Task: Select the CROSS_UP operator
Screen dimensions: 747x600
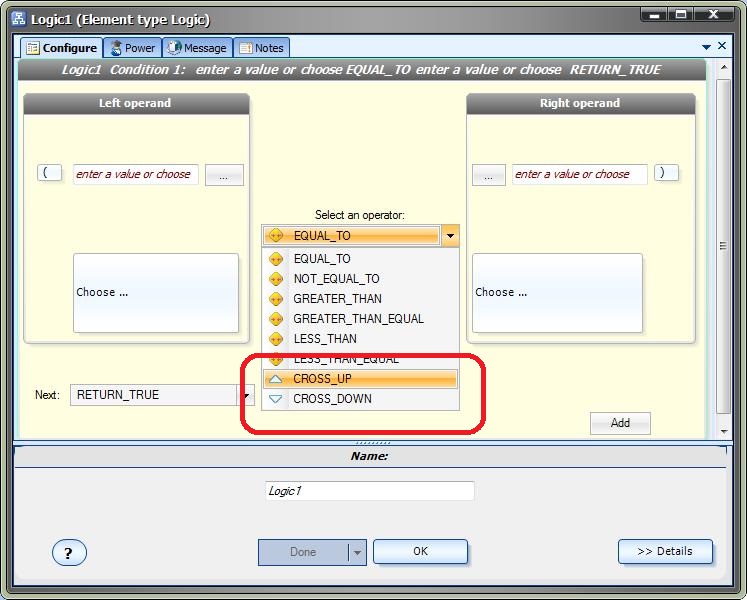Action: point(361,379)
